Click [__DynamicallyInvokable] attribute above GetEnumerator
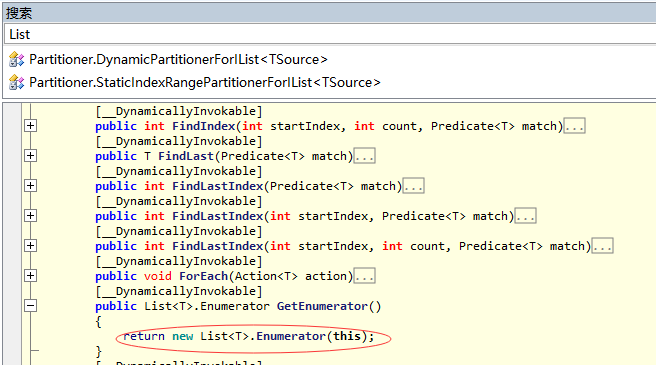 [x=179, y=291]
